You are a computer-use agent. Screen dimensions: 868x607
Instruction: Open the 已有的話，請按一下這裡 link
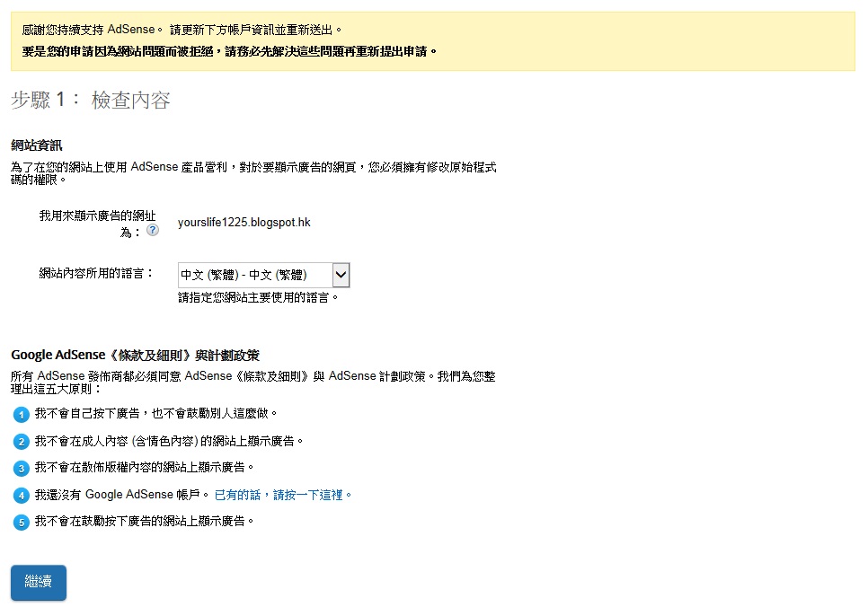(283, 495)
